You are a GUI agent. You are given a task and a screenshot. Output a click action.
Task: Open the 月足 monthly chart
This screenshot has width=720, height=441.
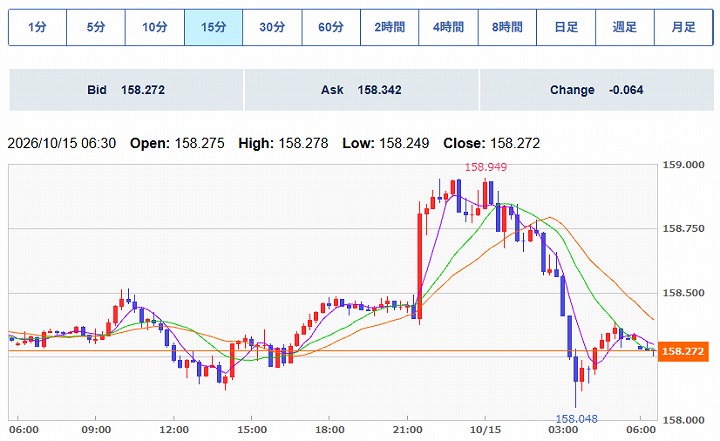click(683, 27)
